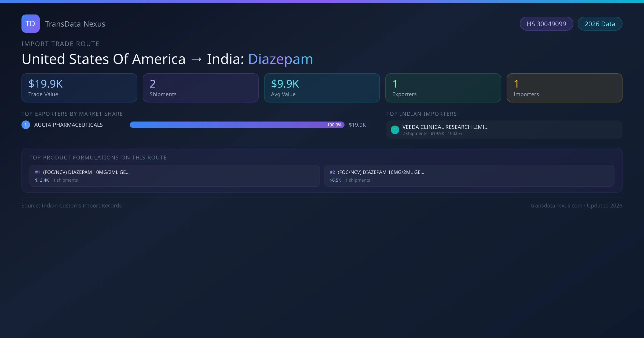
Task: Click the Shipments stat card showing 2
Action: pos(200,88)
